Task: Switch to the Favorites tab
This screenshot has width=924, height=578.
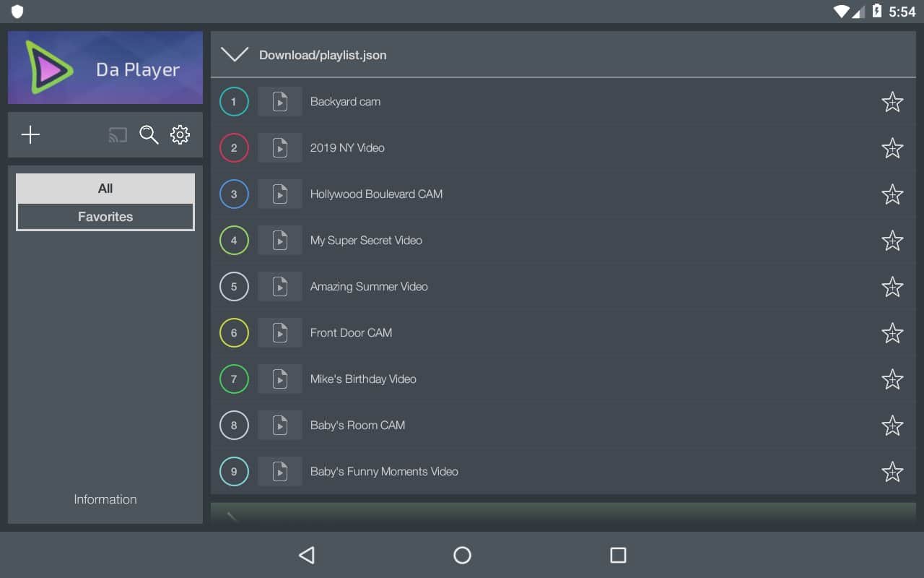Action: coord(105,217)
